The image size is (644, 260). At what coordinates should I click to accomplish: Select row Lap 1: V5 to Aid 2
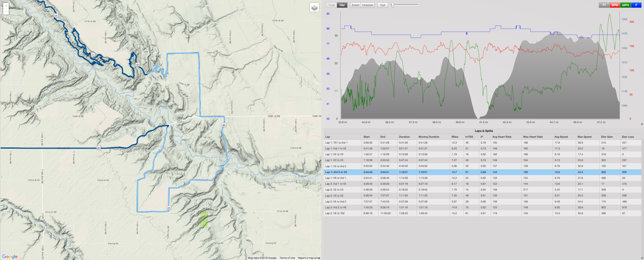[482, 166]
